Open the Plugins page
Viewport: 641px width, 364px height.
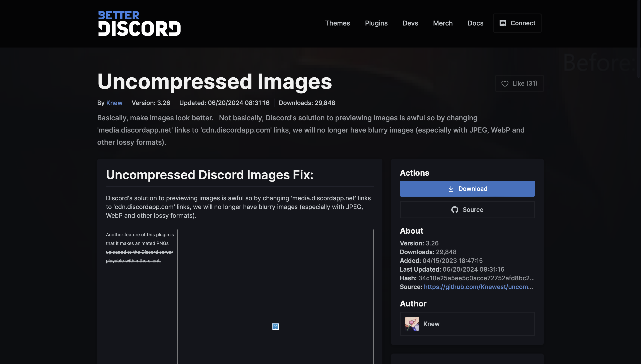376,23
